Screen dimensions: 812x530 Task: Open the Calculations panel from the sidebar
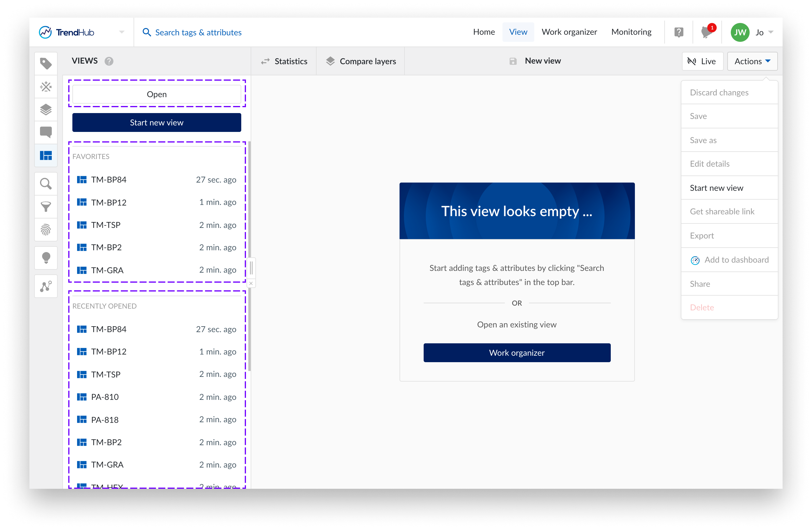point(46,86)
